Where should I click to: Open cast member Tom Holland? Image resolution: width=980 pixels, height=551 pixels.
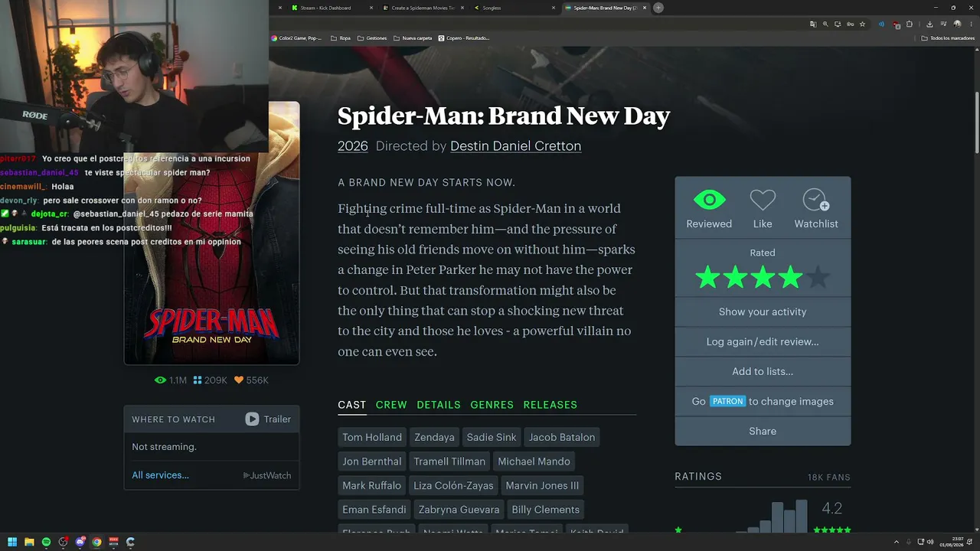[x=372, y=437]
